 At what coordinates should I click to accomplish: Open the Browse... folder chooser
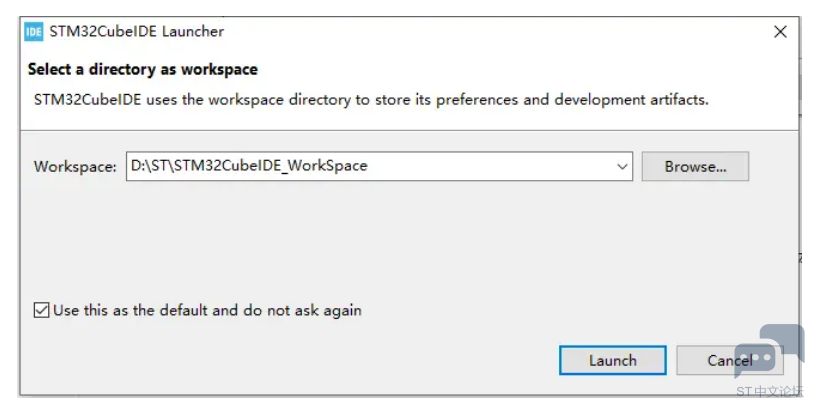click(695, 166)
